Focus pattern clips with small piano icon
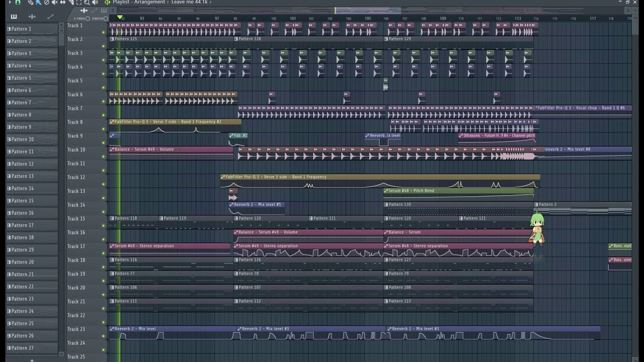The image size is (644, 362). [x=104, y=11]
